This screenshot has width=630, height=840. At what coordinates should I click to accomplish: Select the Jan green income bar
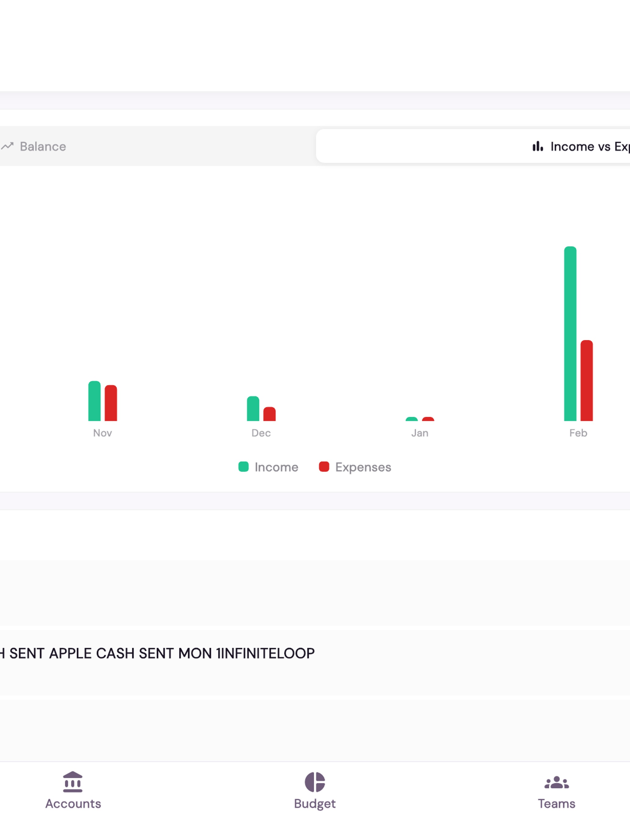pyautogui.click(x=412, y=419)
